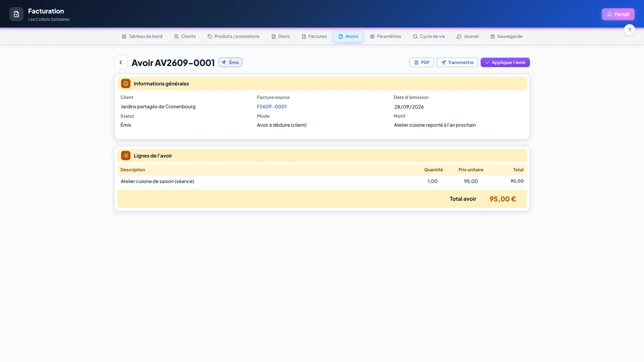Viewport: 644px width, 362px height.
Task: Open the Paramètres tab
Action: point(385,37)
